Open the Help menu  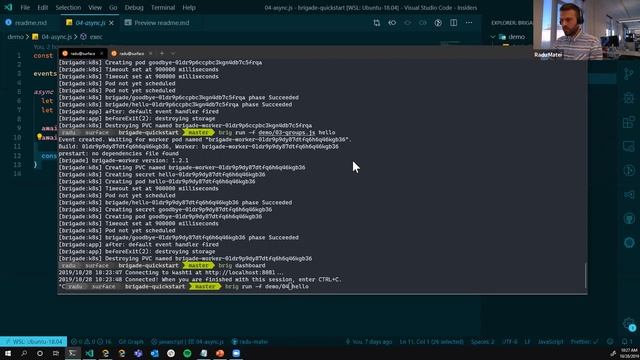point(189,7)
